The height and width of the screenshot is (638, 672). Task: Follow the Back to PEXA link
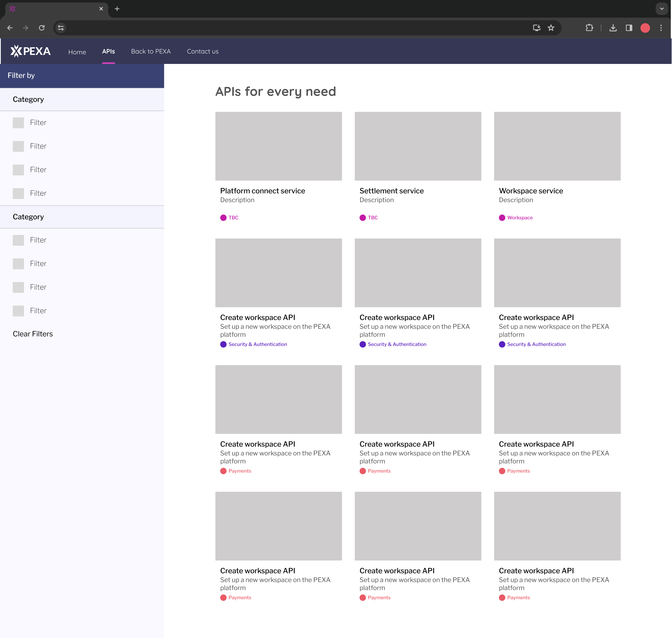click(151, 51)
